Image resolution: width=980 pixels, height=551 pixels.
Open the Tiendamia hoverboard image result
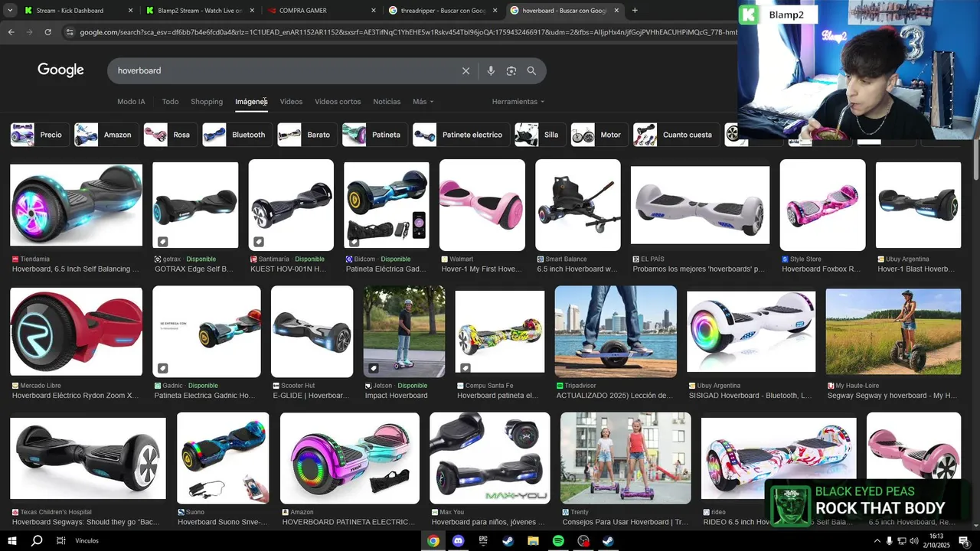click(76, 205)
